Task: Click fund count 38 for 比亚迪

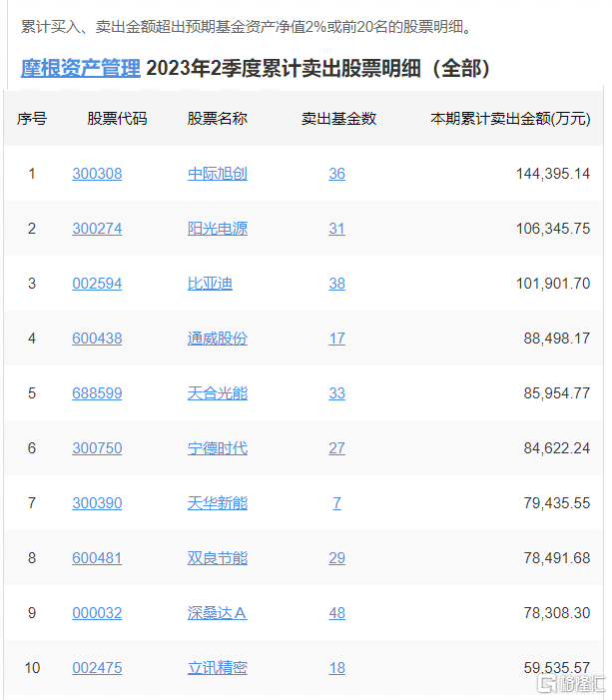Action: (x=337, y=284)
